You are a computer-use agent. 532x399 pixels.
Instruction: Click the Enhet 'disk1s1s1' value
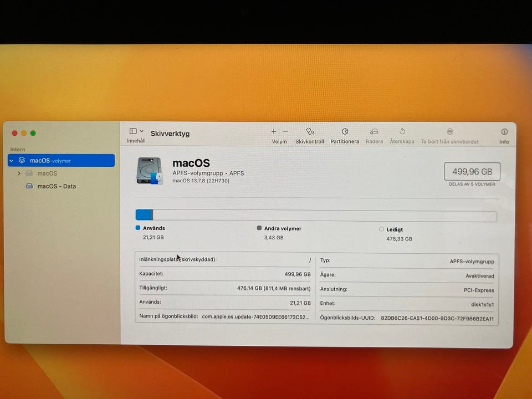[483, 305]
